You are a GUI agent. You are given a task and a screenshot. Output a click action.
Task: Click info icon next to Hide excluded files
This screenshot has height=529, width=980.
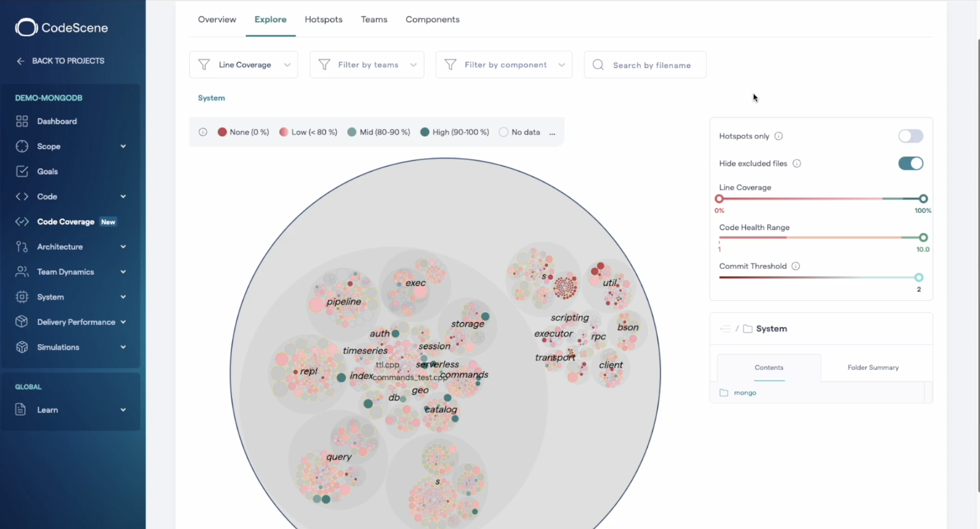(796, 163)
